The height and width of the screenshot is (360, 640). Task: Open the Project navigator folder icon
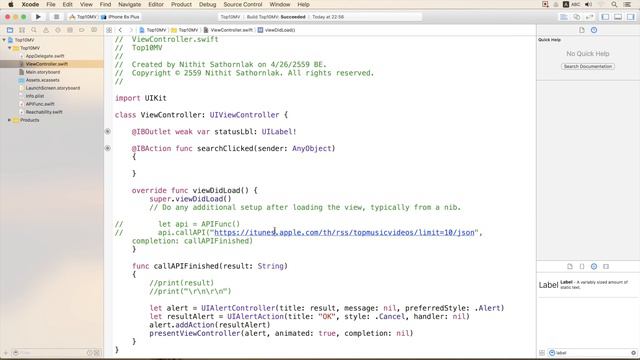click(x=10, y=30)
